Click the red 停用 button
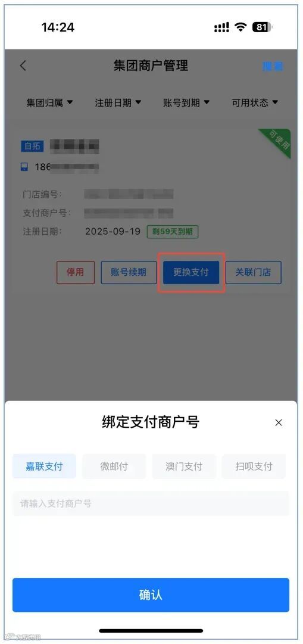Screen dimensions: 303x644 [76, 272]
